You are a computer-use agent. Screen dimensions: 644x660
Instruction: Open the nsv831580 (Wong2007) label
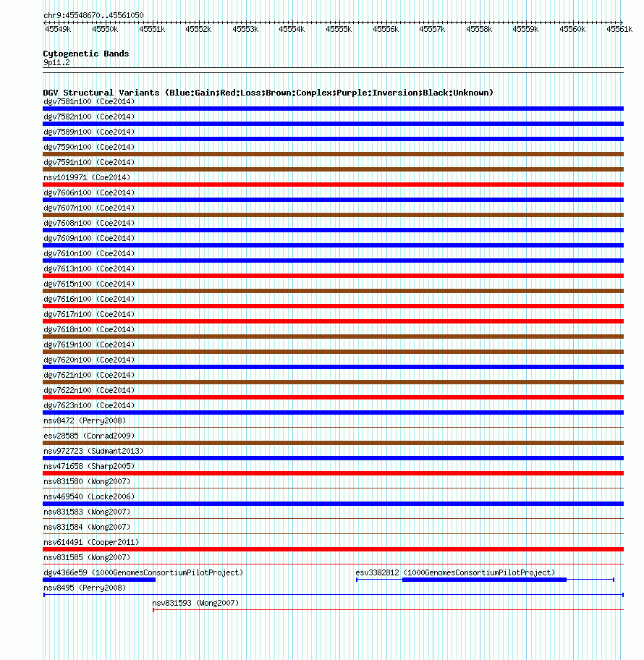pos(87,481)
